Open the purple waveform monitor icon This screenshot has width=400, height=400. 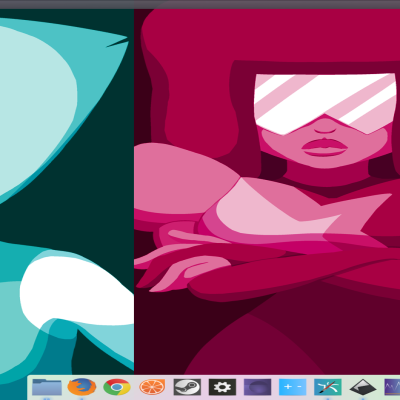click(x=392, y=387)
